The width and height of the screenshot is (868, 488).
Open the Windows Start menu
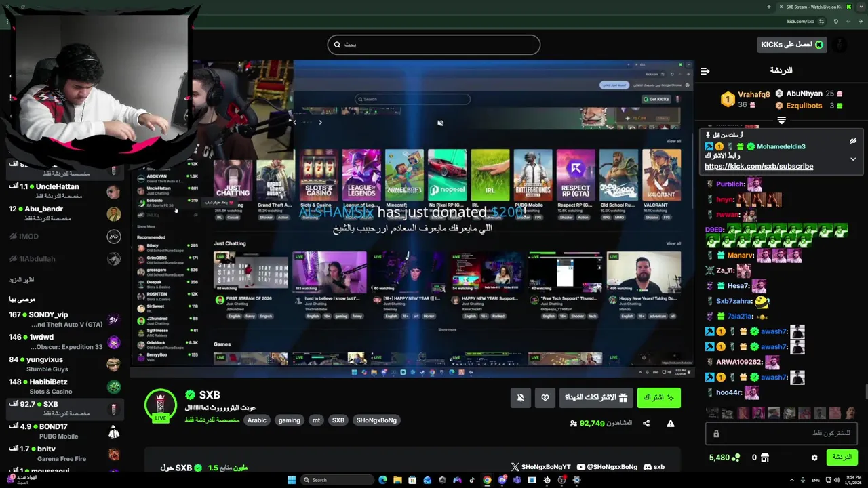292,480
